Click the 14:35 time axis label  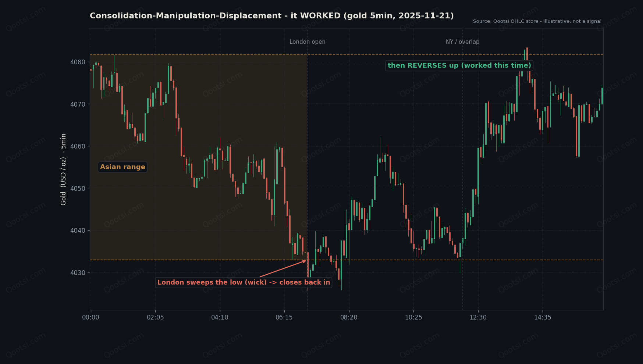(543, 317)
